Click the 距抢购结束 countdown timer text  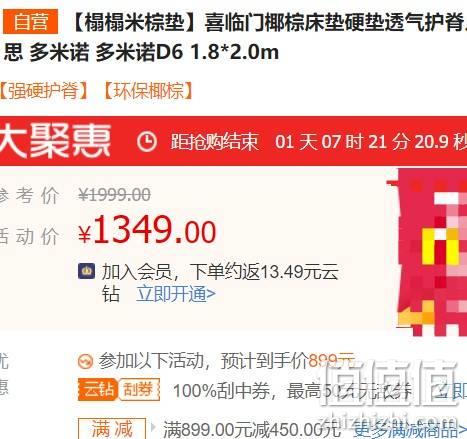[215, 142]
